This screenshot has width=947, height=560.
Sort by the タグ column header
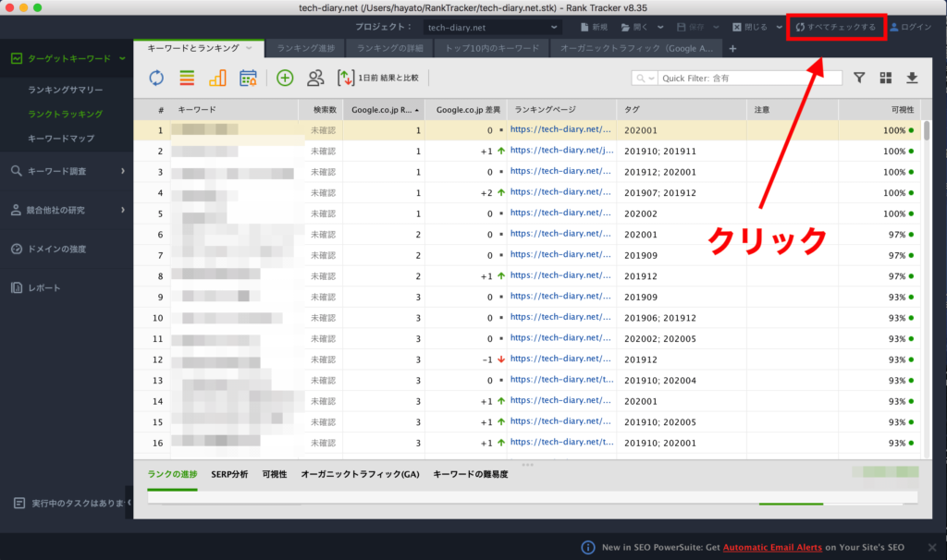[682, 110]
